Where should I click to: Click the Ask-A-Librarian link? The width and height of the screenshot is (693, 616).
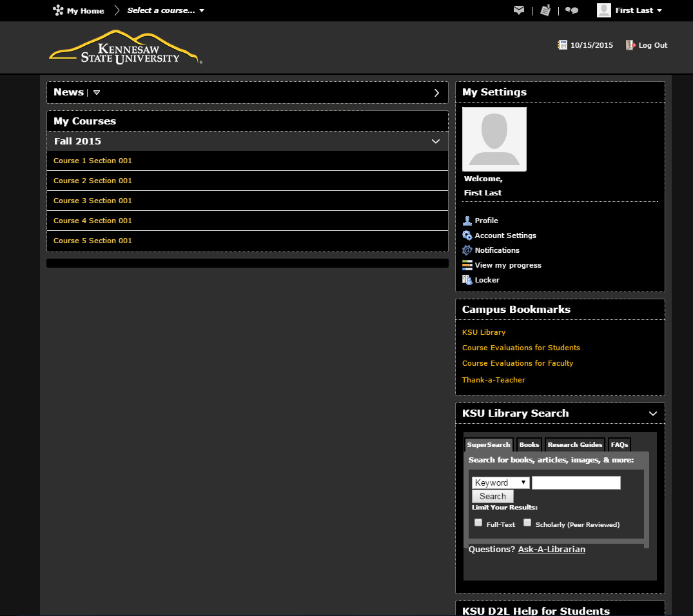[x=551, y=549]
